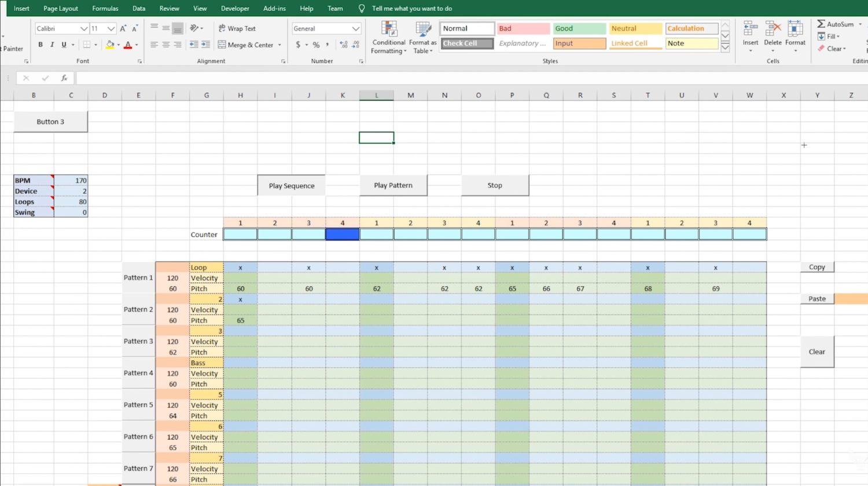Open Format as Table gallery

[423, 38]
